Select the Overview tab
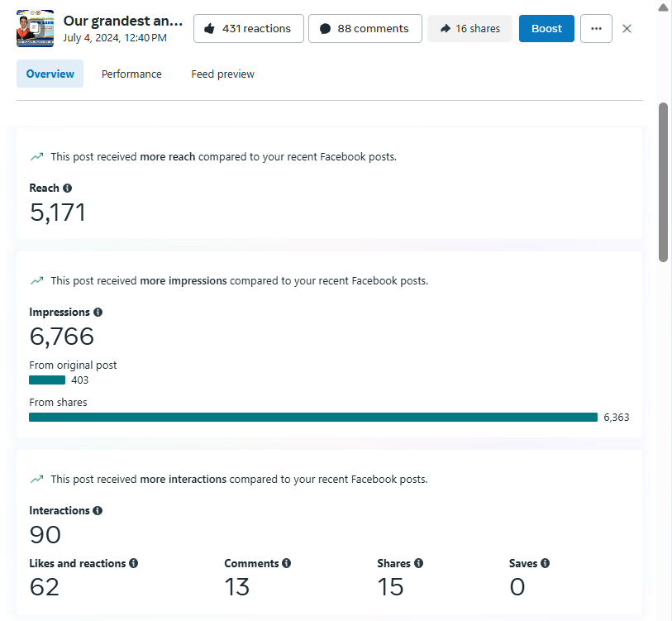This screenshot has width=672, height=621. click(x=50, y=74)
